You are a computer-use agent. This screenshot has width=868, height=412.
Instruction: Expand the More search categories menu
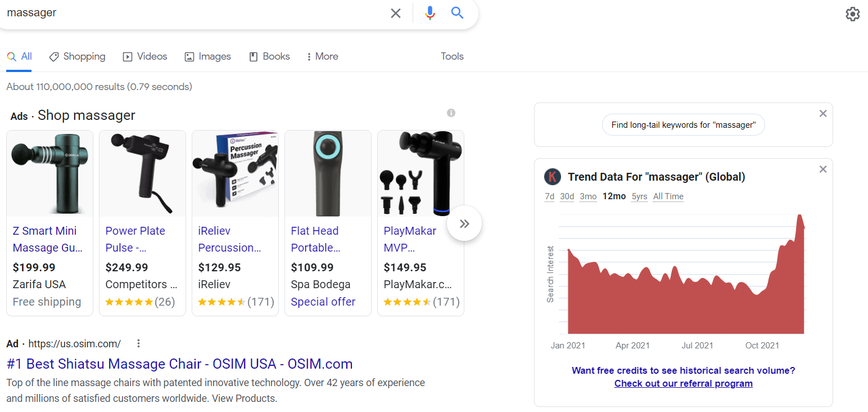click(322, 56)
